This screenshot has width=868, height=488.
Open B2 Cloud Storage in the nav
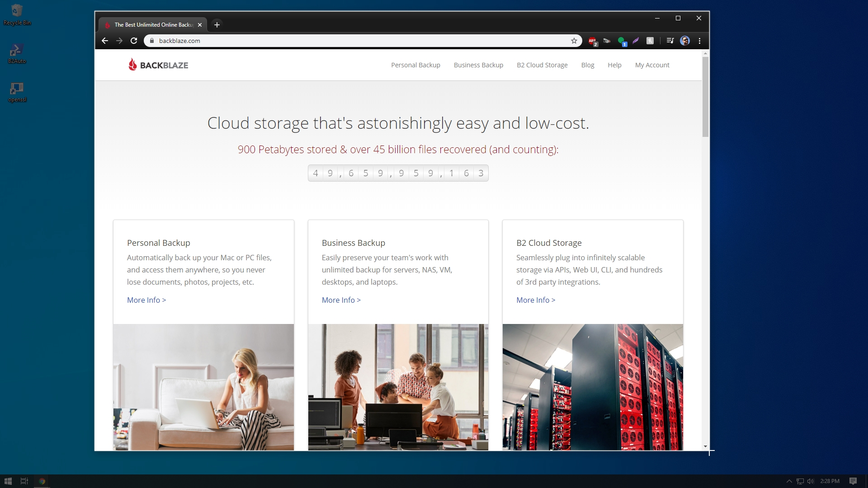[542, 65]
